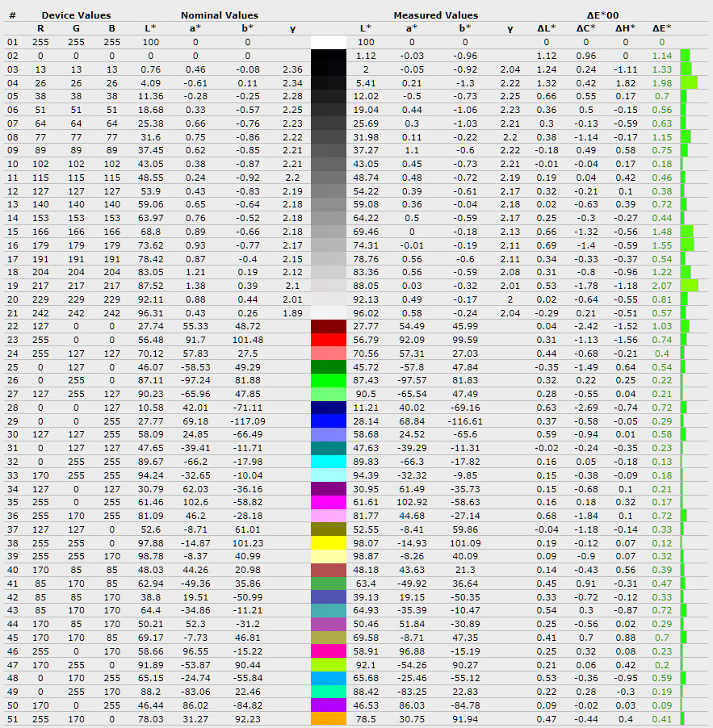Click the dark maroon swatch in row 22
Screen dimensions: 713x728
pyautogui.click(x=328, y=326)
